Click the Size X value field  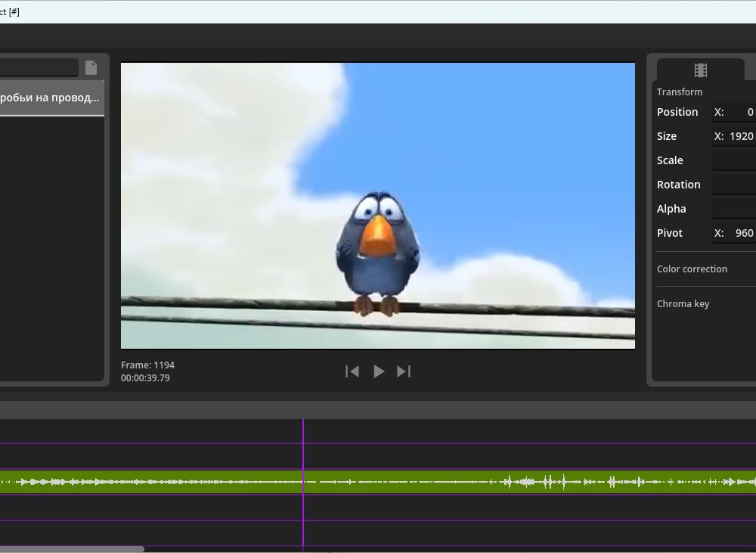(734, 136)
